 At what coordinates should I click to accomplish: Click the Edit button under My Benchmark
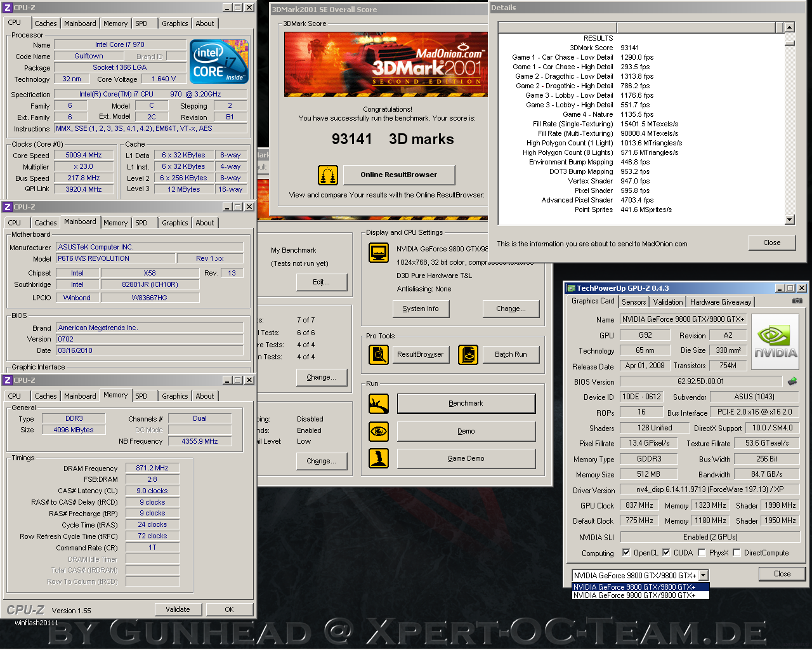click(x=322, y=282)
